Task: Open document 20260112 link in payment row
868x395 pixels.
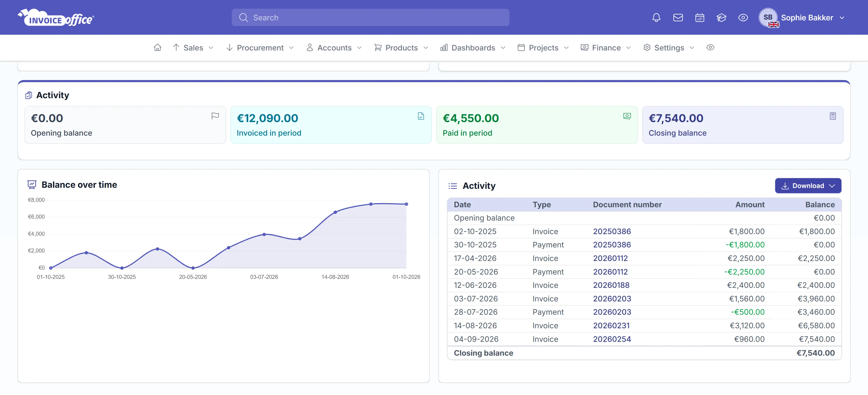Action: click(610, 272)
